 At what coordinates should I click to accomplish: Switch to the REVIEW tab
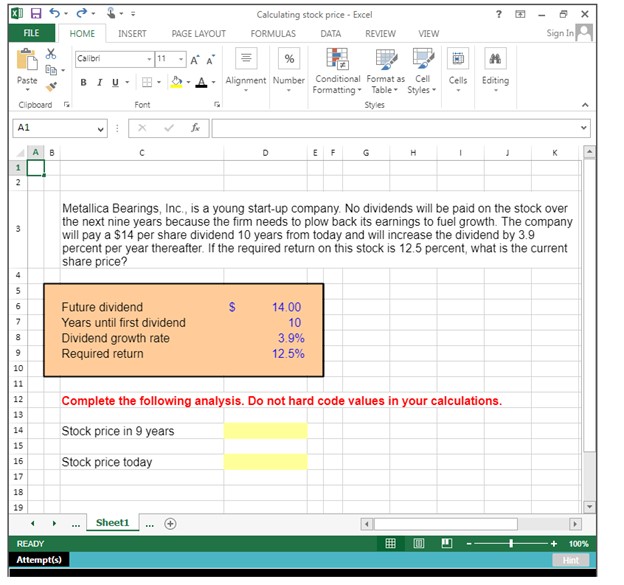click(380, 34)
